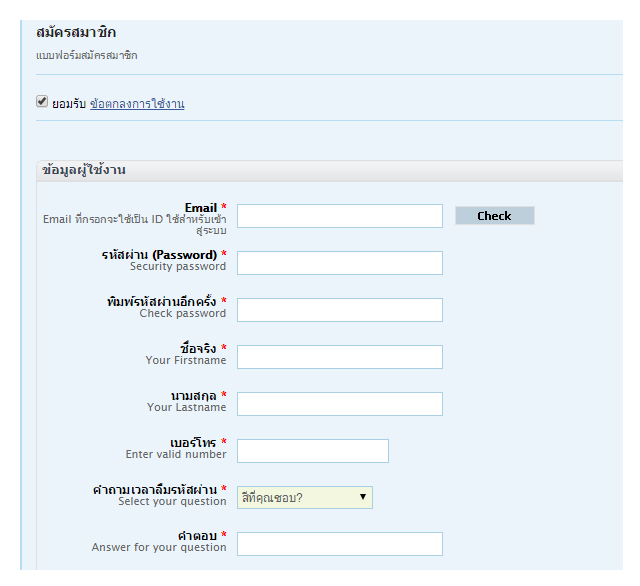Click the Enter valid number phone field
This screenshot has width=640, height=586.
click(313, 451)
